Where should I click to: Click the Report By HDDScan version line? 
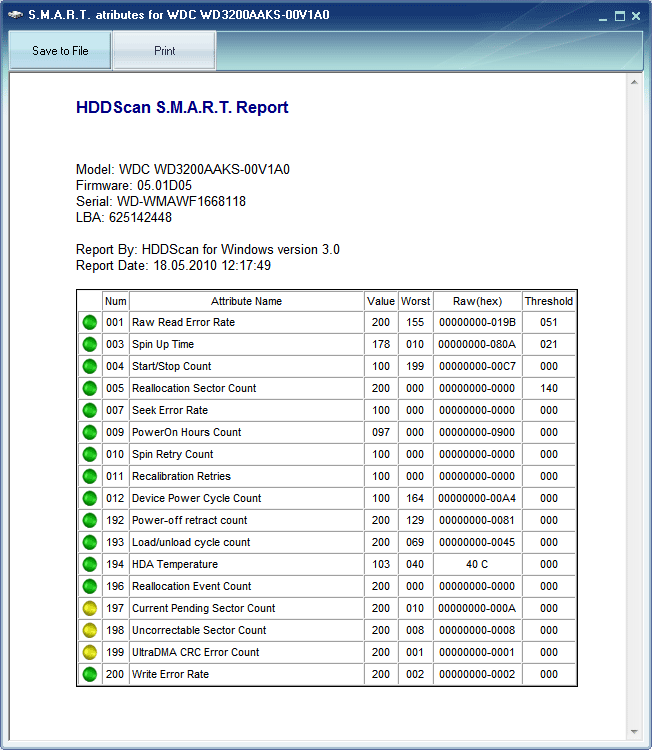coord(208,250)
